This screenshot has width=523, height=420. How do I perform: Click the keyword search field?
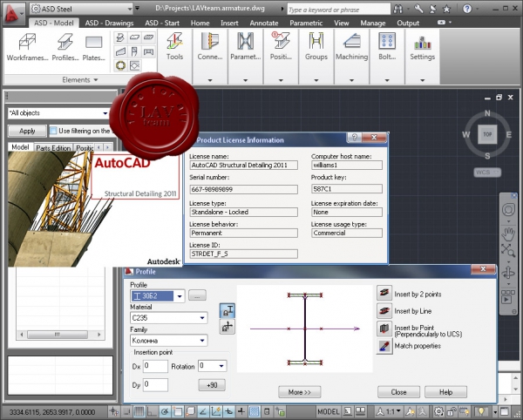(x=338, y=10)
